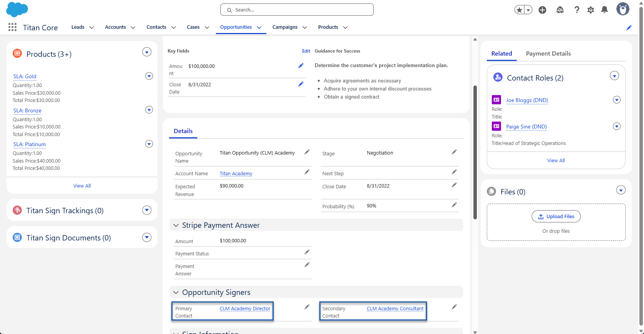Open Contact Roles dropdown menu
The height and width of the screenshot is (334, 644).
tap(614, 76)
